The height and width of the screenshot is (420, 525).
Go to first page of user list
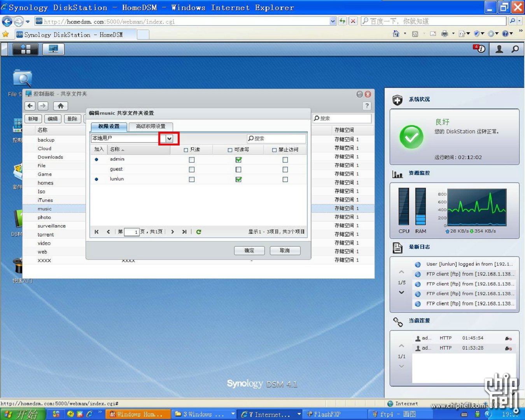96,232
